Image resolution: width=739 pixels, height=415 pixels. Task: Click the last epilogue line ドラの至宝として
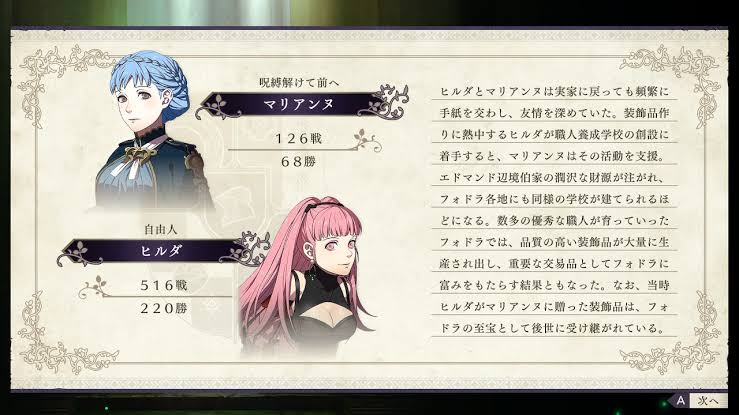tap(552, 328)
